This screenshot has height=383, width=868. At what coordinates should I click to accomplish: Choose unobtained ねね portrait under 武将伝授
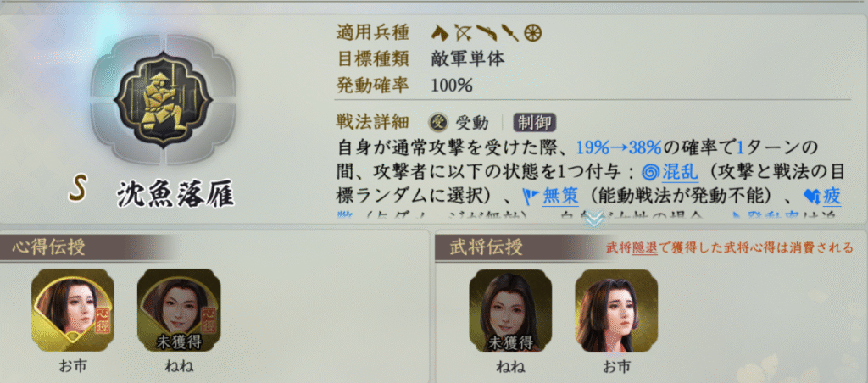(510, 310)
